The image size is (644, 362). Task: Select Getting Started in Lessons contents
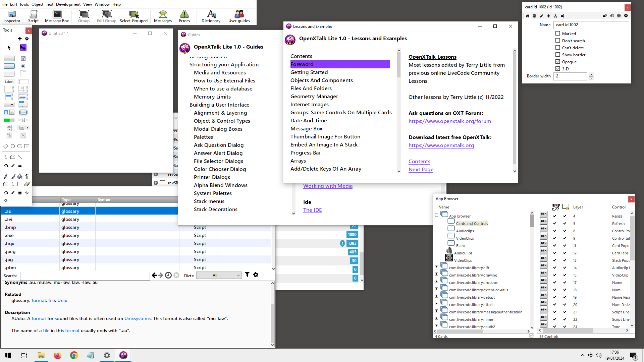point(309,72)
